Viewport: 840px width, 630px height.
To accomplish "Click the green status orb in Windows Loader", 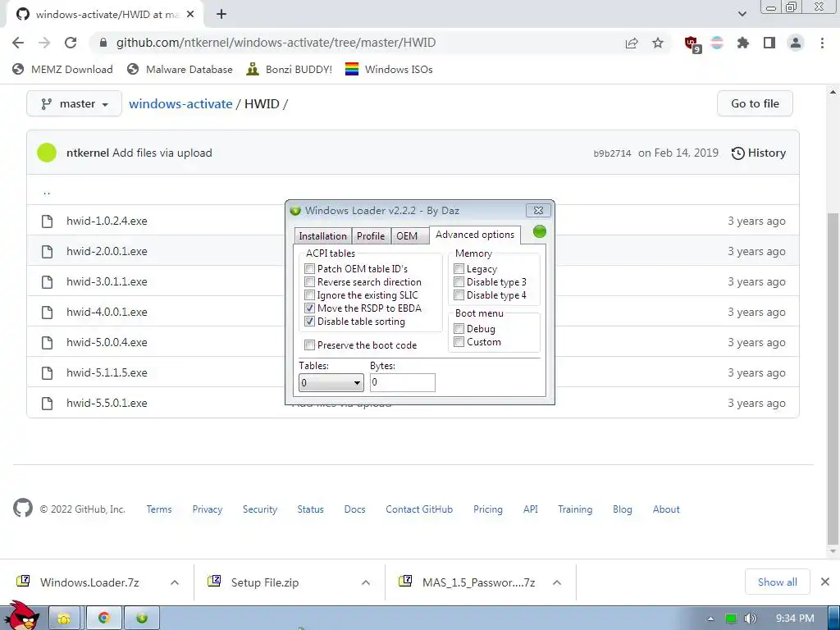I will coord(540,231).
